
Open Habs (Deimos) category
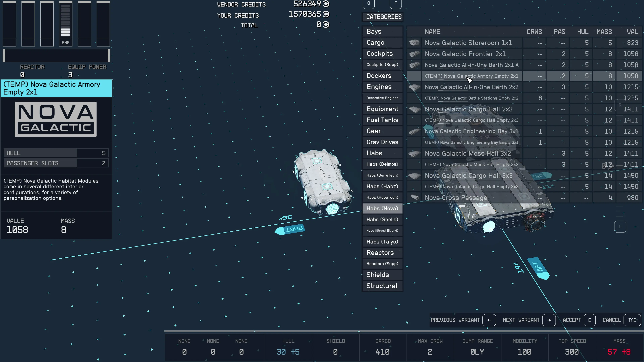pos(383,164)
